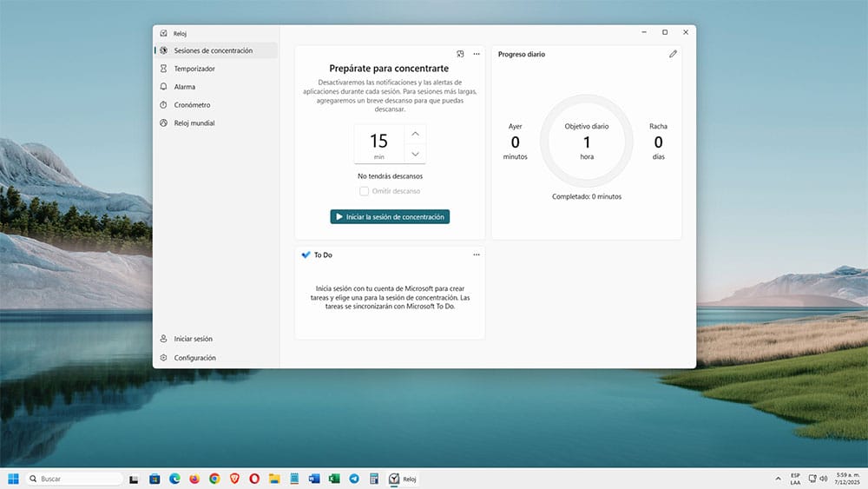Open network status icon in tray
This screenshot has width=868, height=489.
[x=812, y=479]
